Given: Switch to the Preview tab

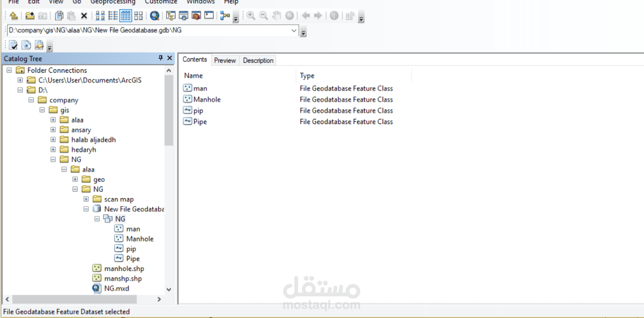Looking at the screenshot, I should (x=225, y=60).
